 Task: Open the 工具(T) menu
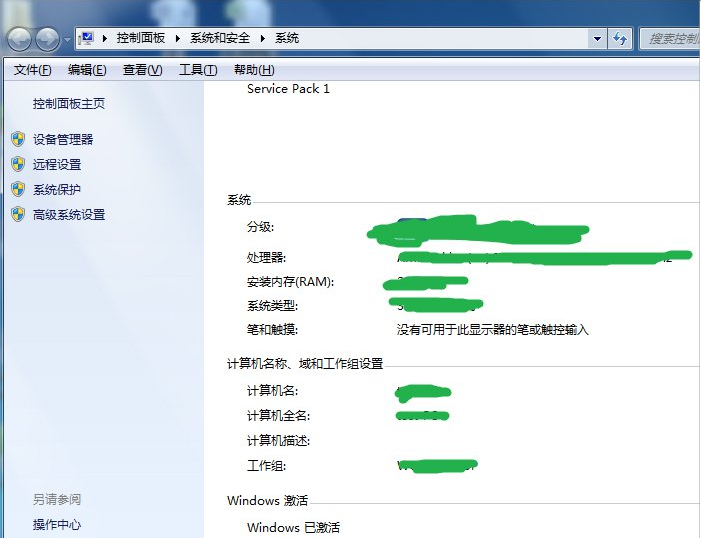click(197, 70)
